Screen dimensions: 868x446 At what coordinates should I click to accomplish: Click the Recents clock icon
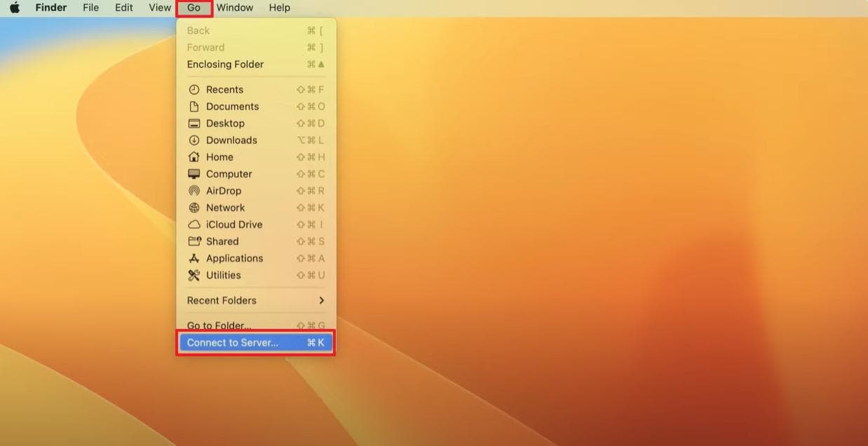[194, 90]
